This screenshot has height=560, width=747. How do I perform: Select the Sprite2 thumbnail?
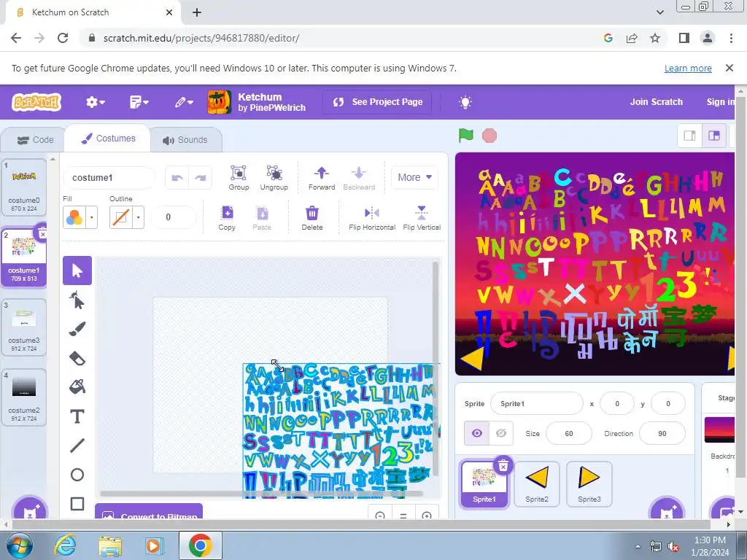(536, 483)
